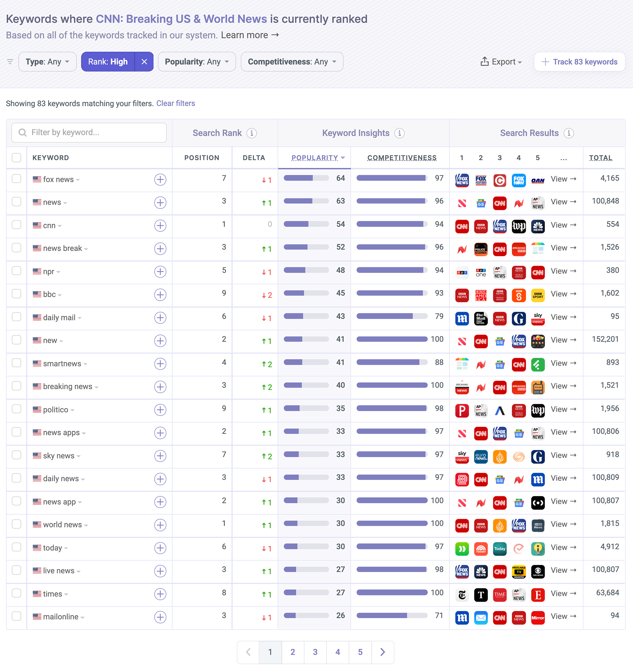This screenshot has height=672, width=633.
Task: Open the Keyword Insights info icon
Action: click(x=399, y=133)
